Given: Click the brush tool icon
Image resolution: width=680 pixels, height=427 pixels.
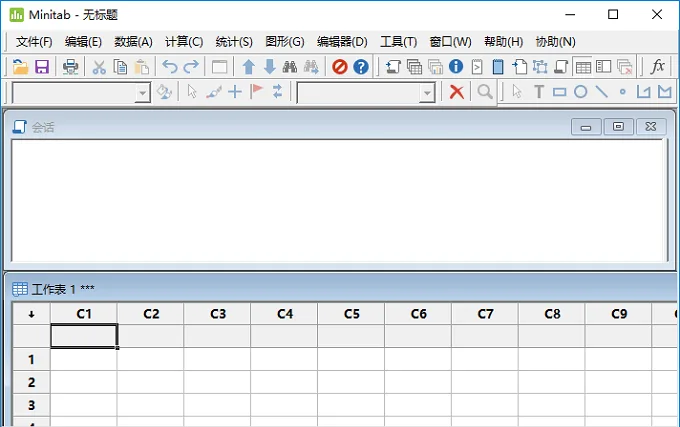Looking at the screenshot, I should click(213, 92).
